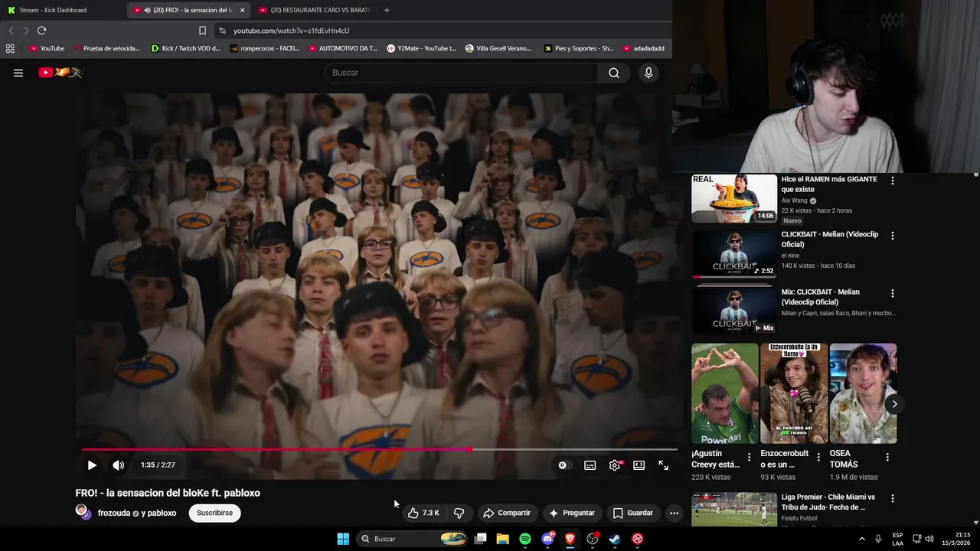The image size is (980, 551).
Task: Open a new browser tab
Action: 387,10
